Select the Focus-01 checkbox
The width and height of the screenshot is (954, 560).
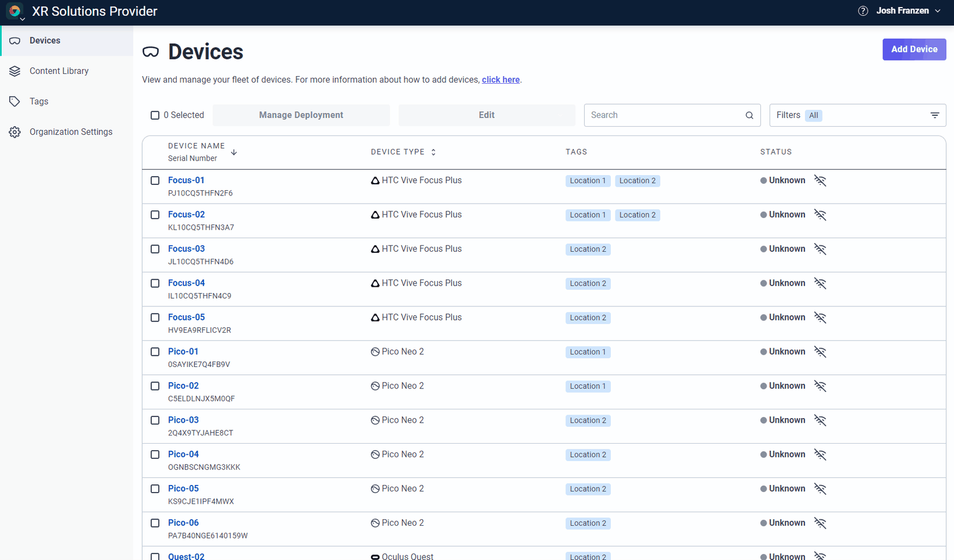pyautogui.click(x=155, y=180)
